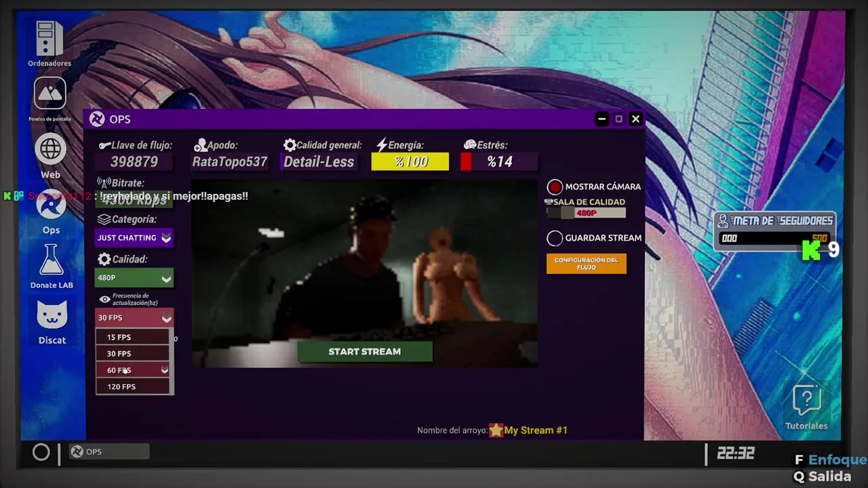Click the key icon beside Llave de flujo
This screenshot has width=868, height=488.
104,145
